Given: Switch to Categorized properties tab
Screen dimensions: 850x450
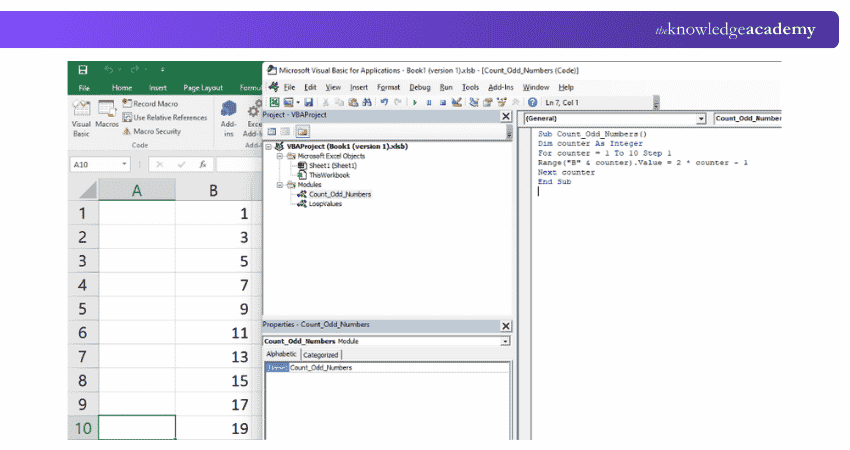Looking at the screenshot, I should coord(321,355).
